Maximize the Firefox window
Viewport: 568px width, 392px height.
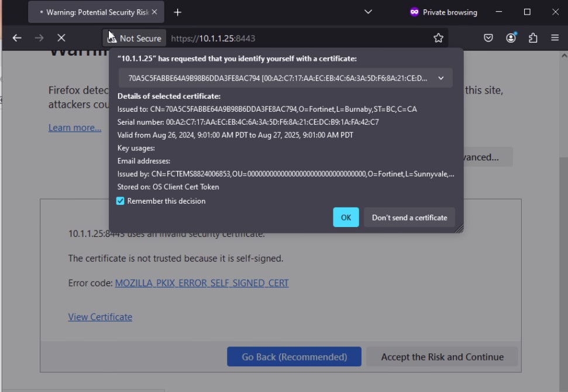(x=528, y=12)
